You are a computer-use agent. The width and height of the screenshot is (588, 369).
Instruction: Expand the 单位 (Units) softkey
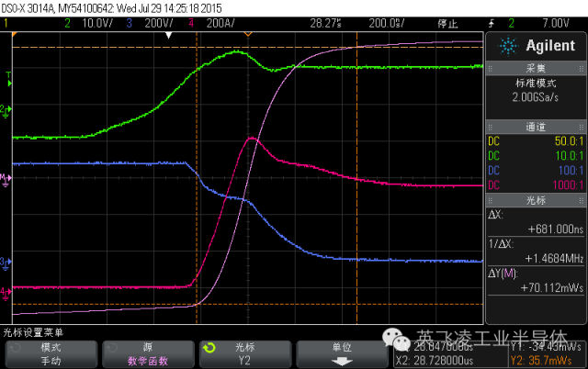(x=341, y=354)
